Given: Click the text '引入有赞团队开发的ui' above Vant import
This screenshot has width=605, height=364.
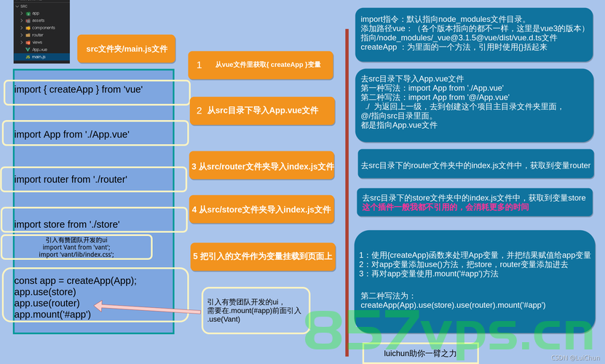Looking at the screenshot, I should pos(76,240).
